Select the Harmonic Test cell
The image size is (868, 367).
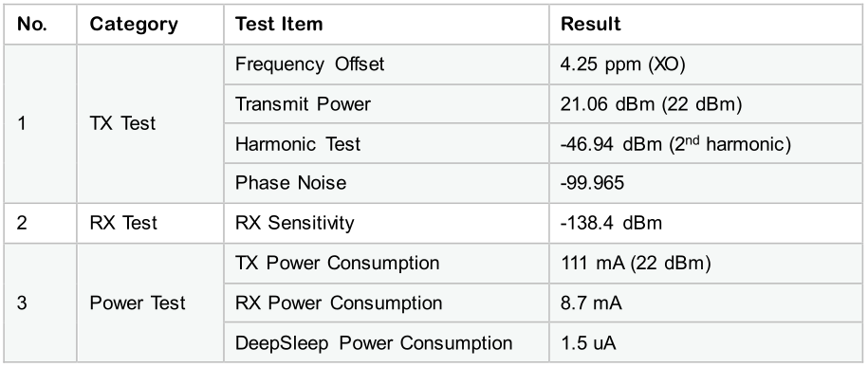point(386,143)
